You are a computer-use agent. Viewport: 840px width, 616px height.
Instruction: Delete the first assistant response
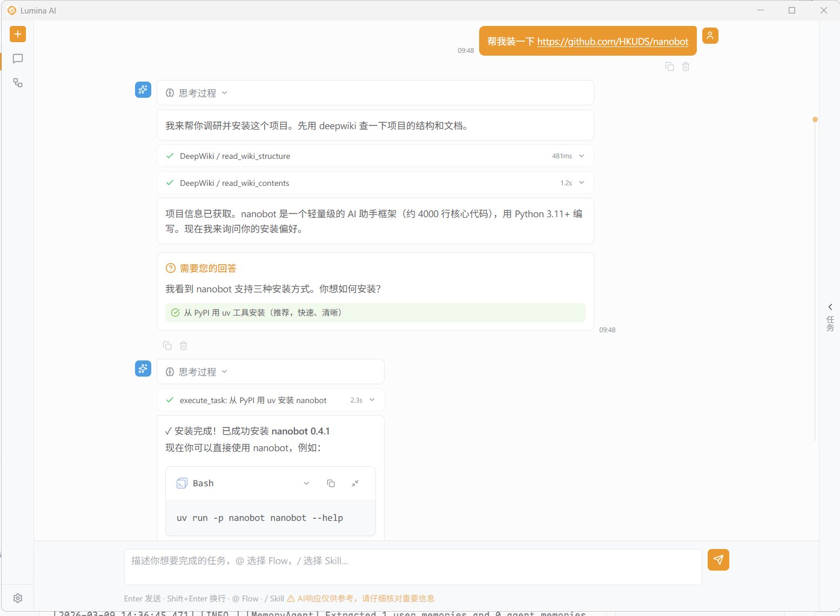184,345
